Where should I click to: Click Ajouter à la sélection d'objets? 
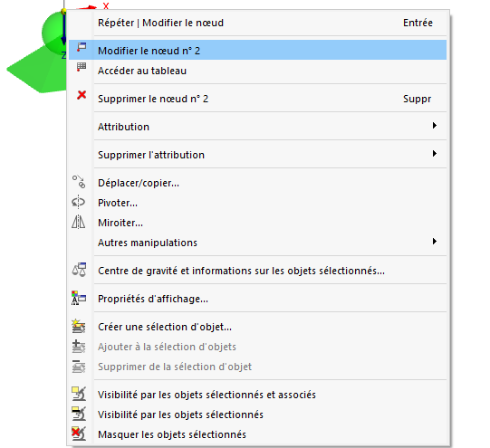pyautogui.click(x=257, y=347)
